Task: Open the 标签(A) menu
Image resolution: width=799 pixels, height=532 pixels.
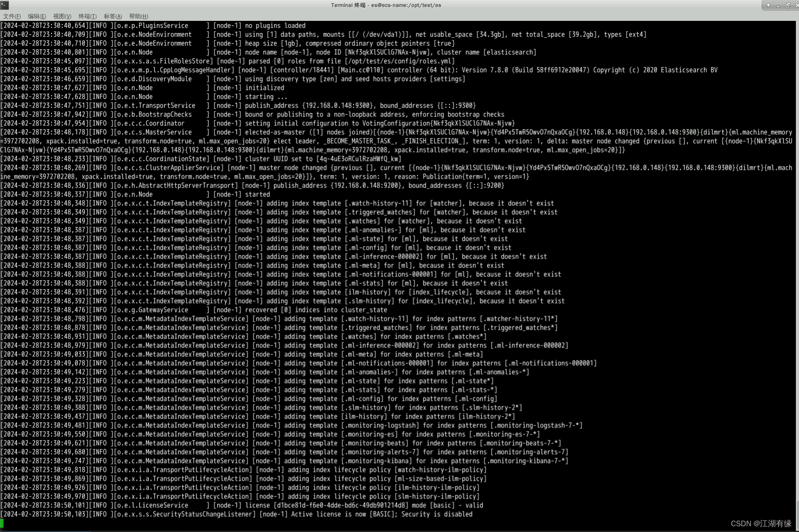Action: [113, 16]
